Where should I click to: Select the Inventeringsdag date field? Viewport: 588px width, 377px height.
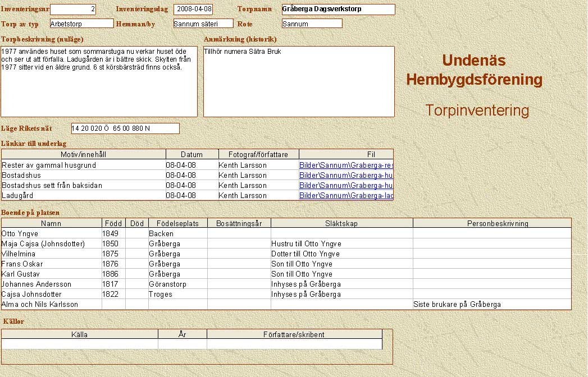pyautogui.click(x=193, y=10)
